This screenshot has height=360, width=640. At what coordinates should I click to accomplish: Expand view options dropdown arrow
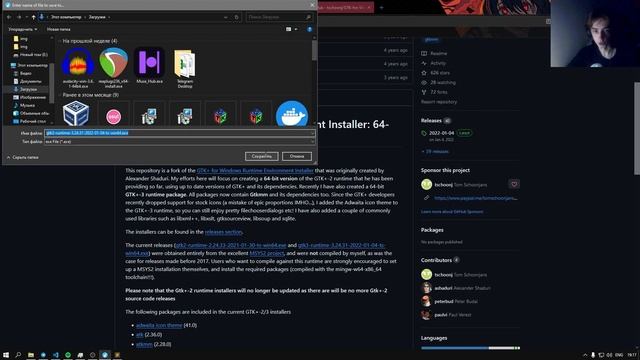(296, 29)
